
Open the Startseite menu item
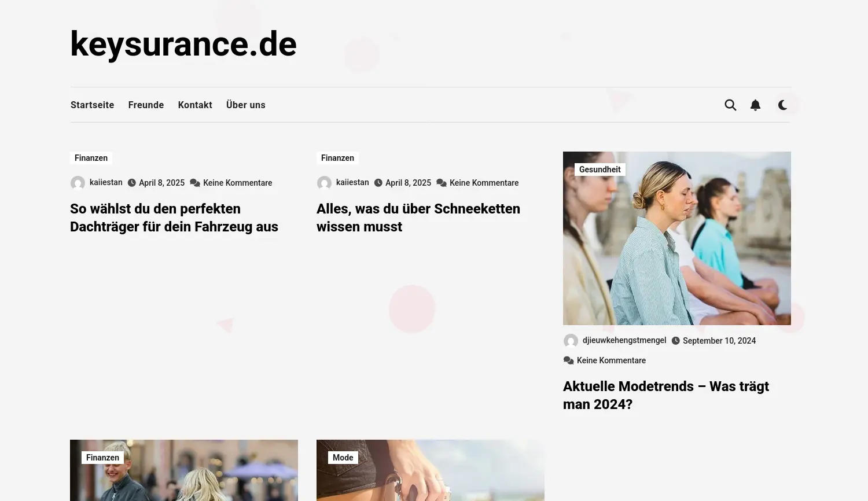tap(93, 105)
